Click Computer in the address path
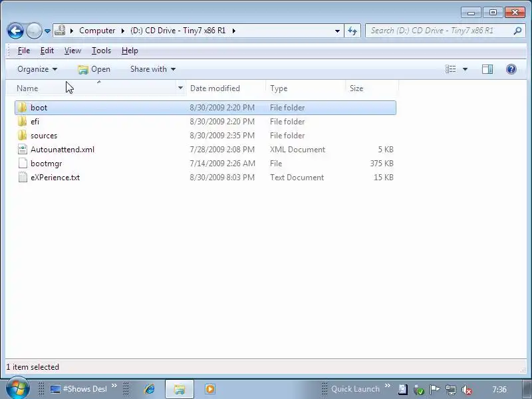Viewport: 532px width, 399px height. (97, 31)
